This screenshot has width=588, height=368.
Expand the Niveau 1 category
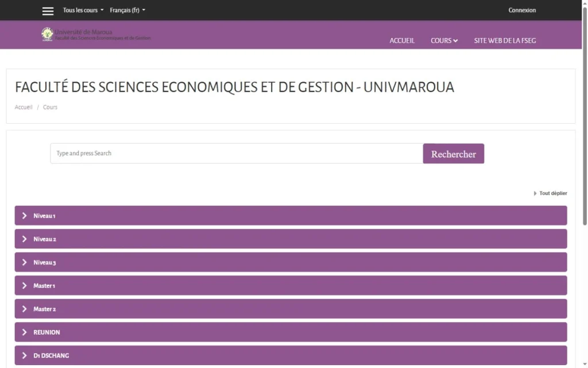pos(291,216)
